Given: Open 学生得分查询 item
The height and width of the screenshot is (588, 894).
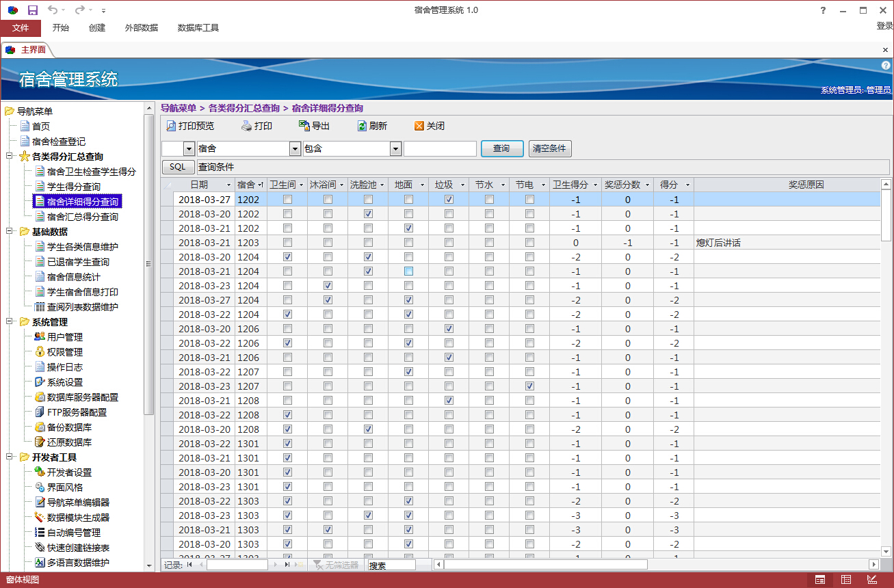Looking at the screenshot, I should click(x=74, y=187).
